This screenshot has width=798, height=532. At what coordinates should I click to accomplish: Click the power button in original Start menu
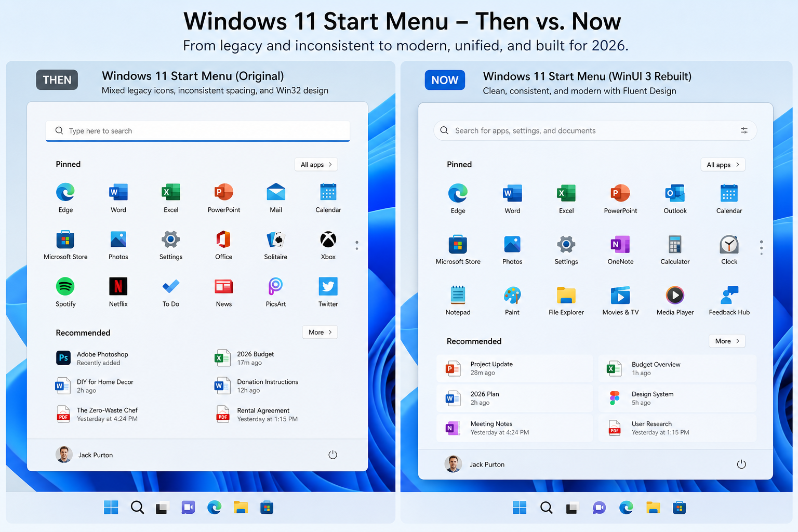(333, 455)
